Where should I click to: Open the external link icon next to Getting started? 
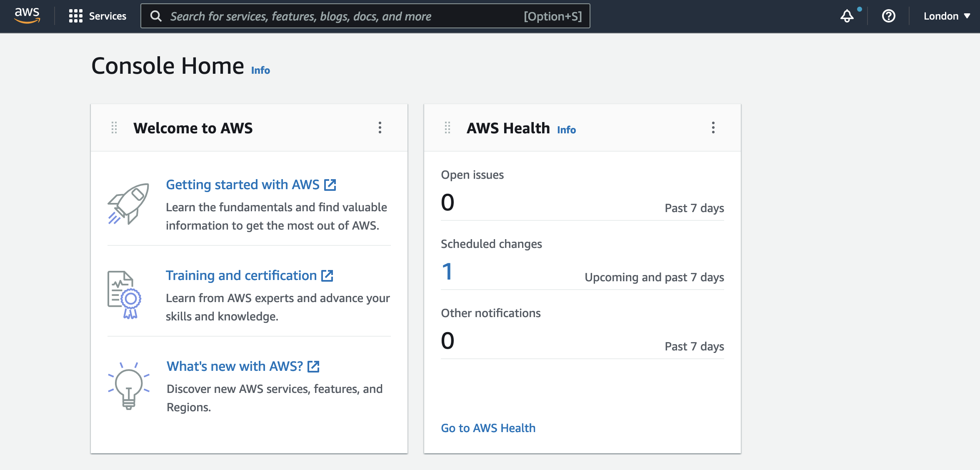click(x=330, y=185)
